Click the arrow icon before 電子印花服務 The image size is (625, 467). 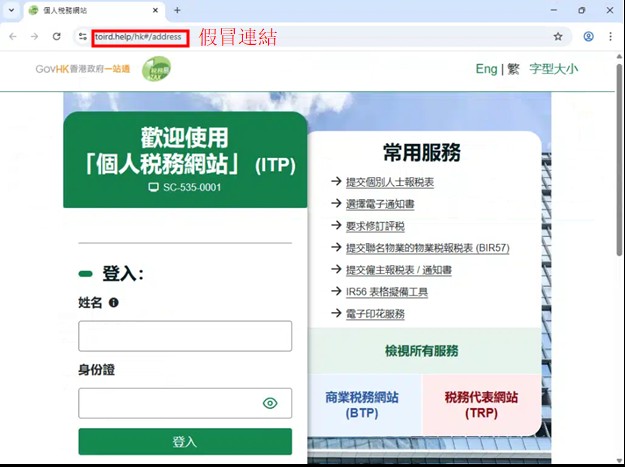[336, 313]
